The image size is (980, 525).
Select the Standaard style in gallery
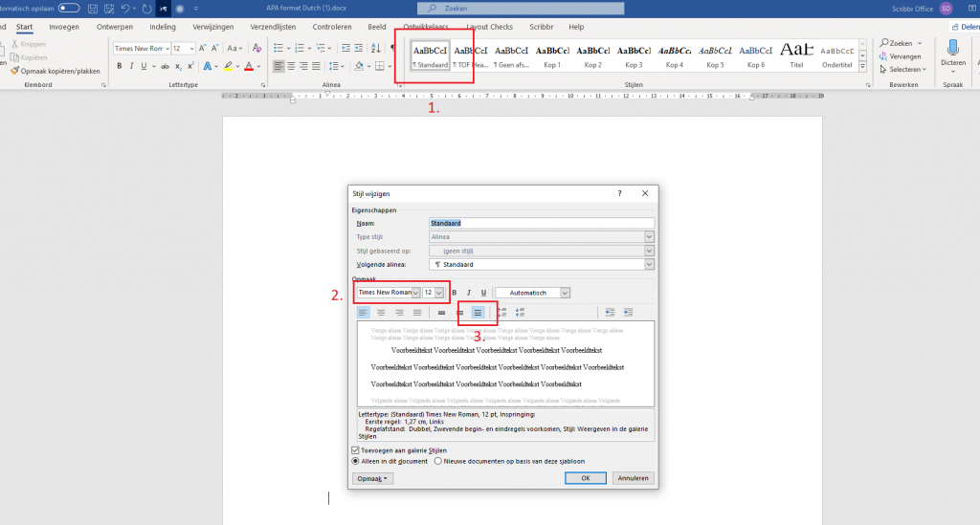(x=430, y=55)
